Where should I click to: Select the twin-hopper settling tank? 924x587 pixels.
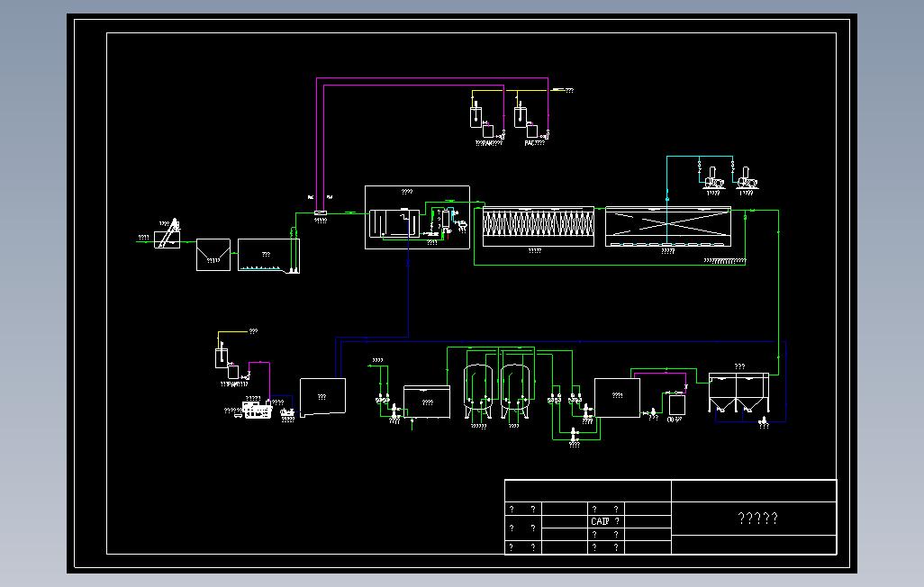click(x=739, y=393)
